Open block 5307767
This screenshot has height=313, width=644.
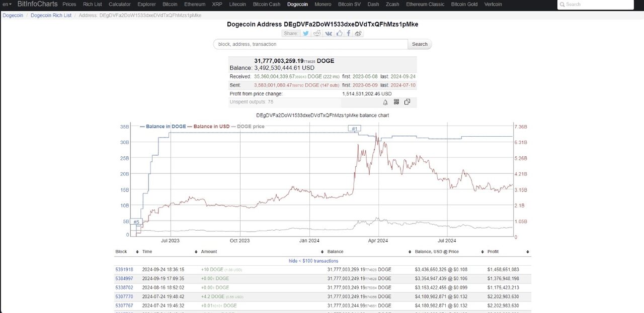(124, 305)
